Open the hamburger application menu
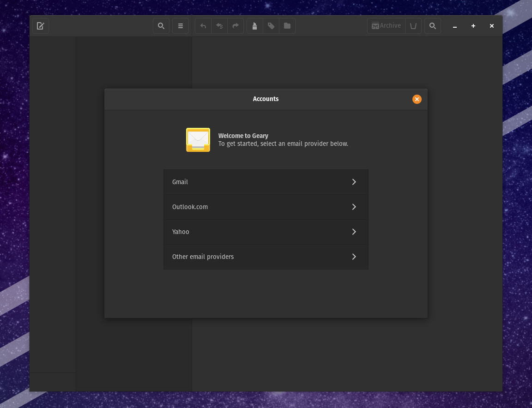The image size is (532, 408). tap(181, 26)
